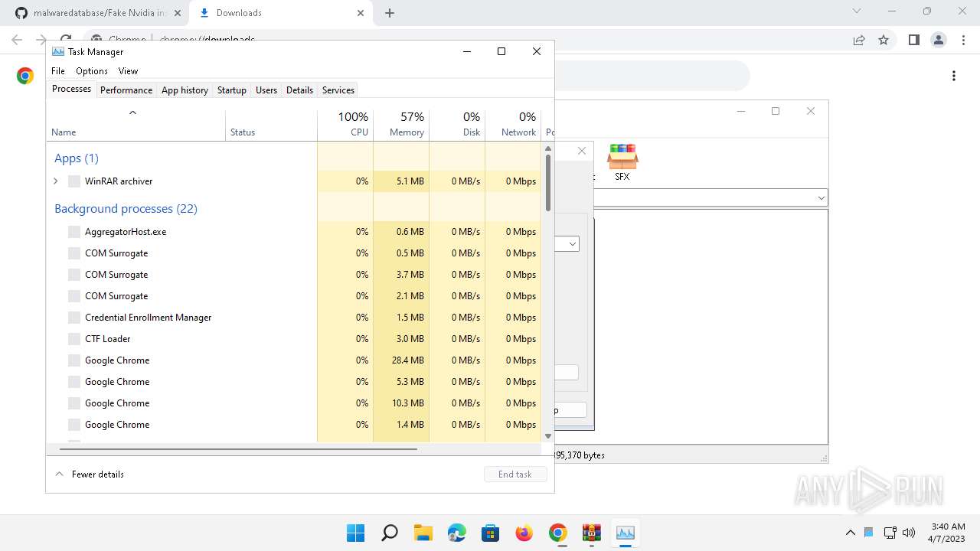980x551 pixels.
Task: Open WinRAR address path dropdown
Action: (x=821, y=198)
